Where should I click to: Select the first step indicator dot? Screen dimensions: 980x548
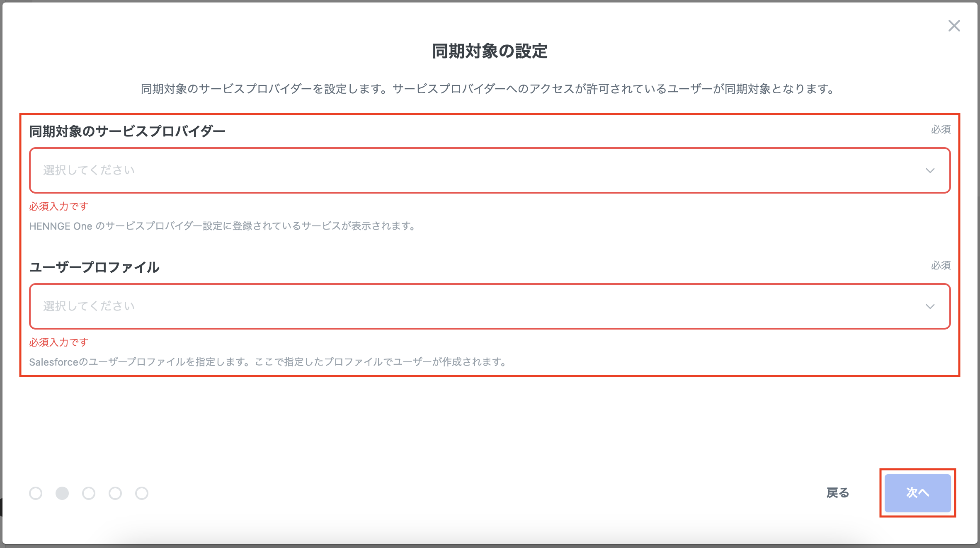(x=36, y=493)
